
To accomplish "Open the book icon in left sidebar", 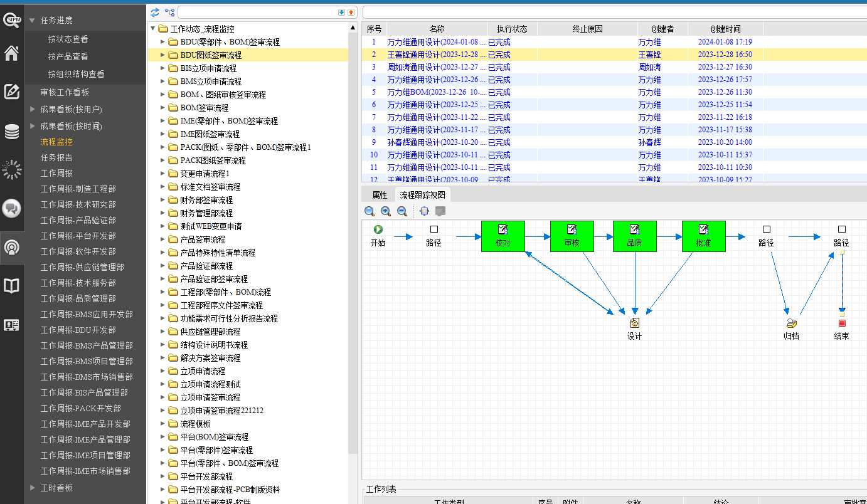I will [x=11, y=286].
